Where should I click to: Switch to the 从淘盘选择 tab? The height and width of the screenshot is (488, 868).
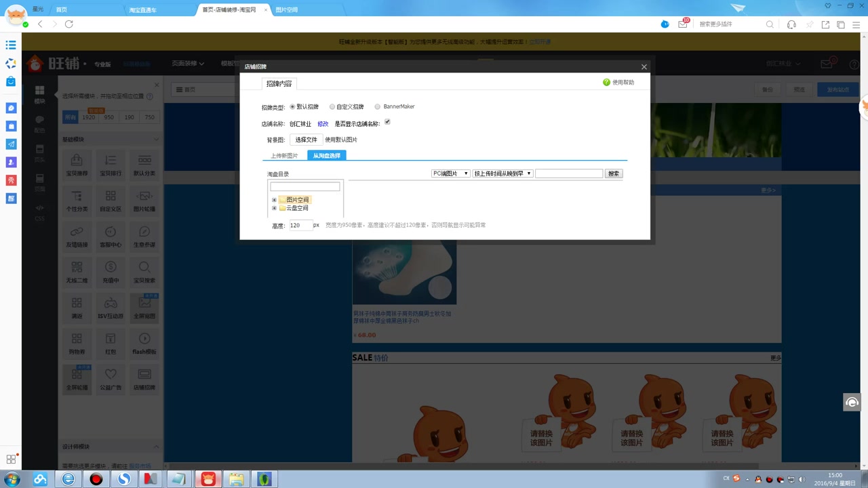click(327, 155)
